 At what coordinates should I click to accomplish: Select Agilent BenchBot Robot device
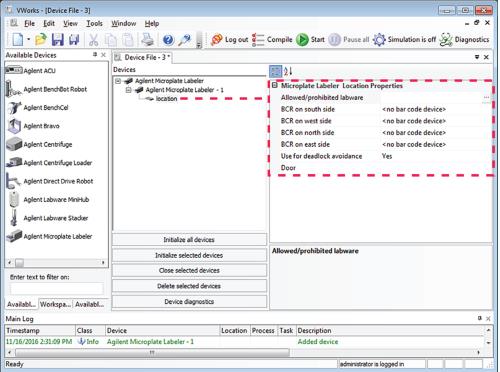[x=47, y=89]
